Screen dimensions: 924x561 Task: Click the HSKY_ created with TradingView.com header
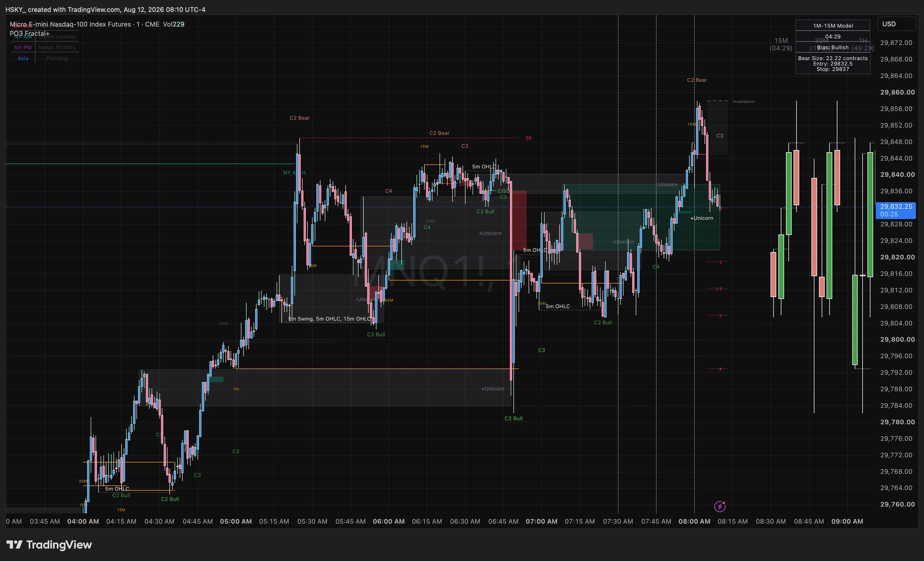(105, 9)
